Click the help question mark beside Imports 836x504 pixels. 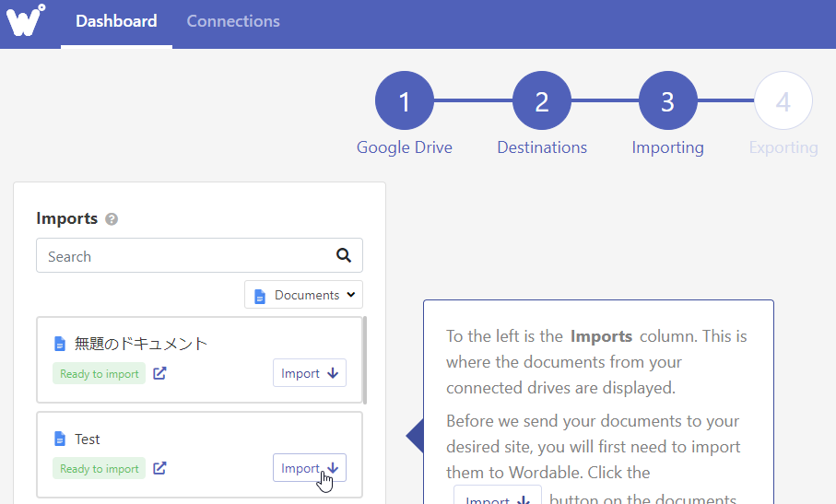pos(112,219)
